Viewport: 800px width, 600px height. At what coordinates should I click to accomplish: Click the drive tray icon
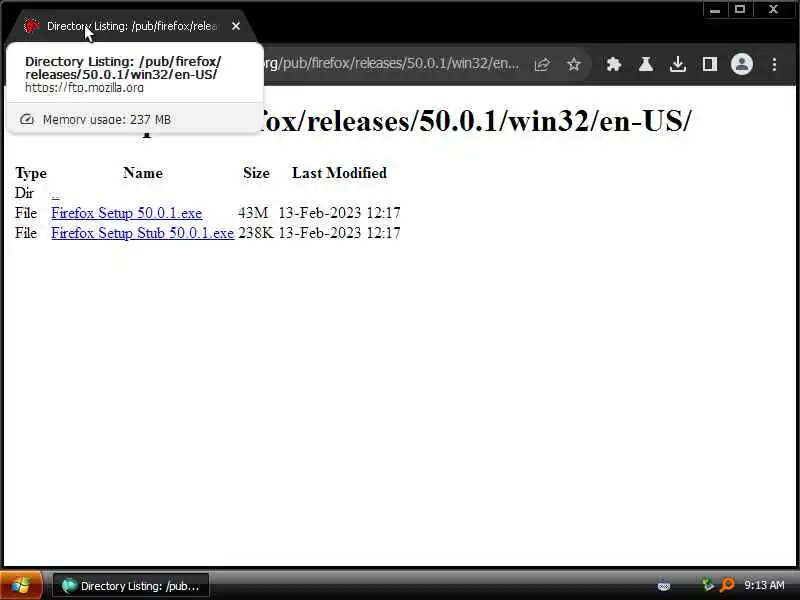[664, 585]
